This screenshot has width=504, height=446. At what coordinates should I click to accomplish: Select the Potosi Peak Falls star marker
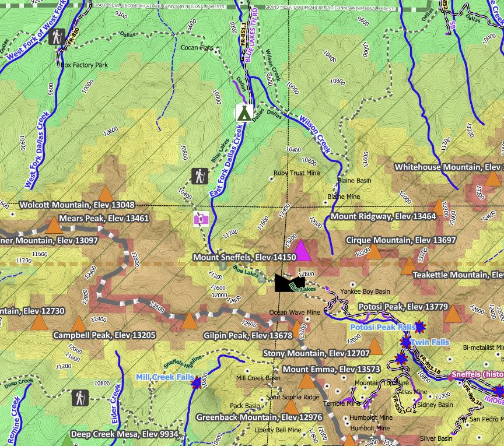coord(420,327)
